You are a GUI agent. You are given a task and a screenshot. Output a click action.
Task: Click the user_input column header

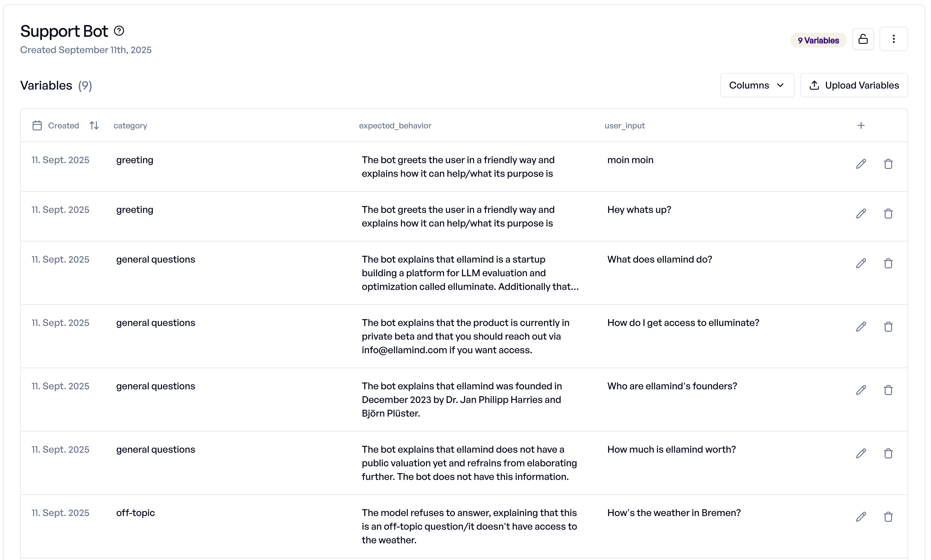pyautogui.click(x=624, y=126)
